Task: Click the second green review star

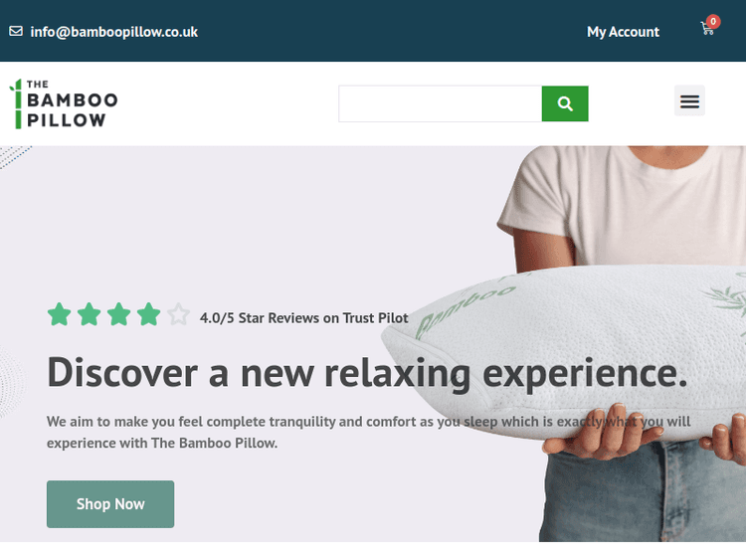Action: pos(89,314)
